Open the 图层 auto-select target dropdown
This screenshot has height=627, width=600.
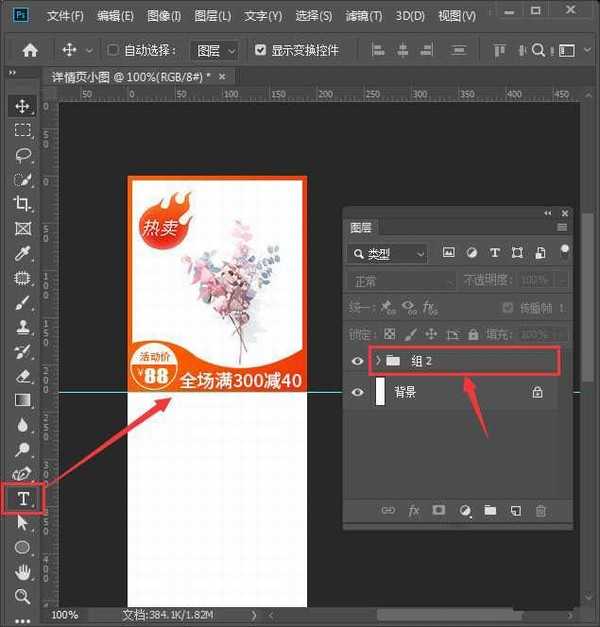click(x=216, y=50)
